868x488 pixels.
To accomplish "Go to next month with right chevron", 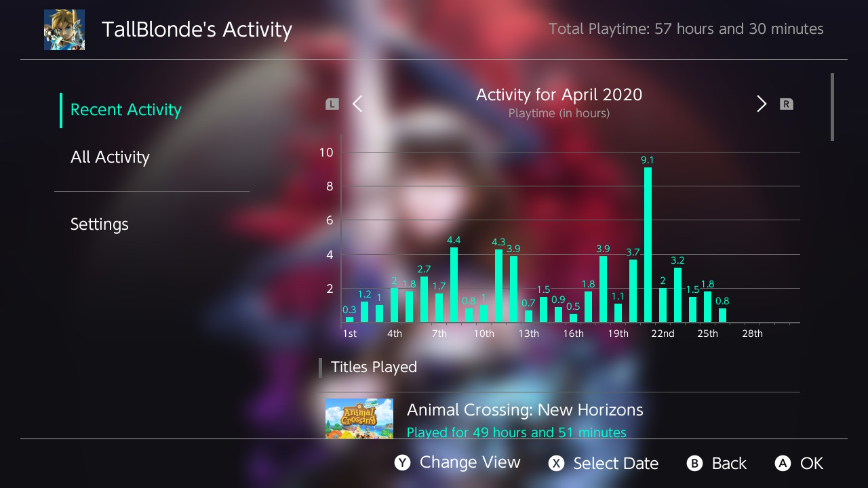I will [762, 104].
